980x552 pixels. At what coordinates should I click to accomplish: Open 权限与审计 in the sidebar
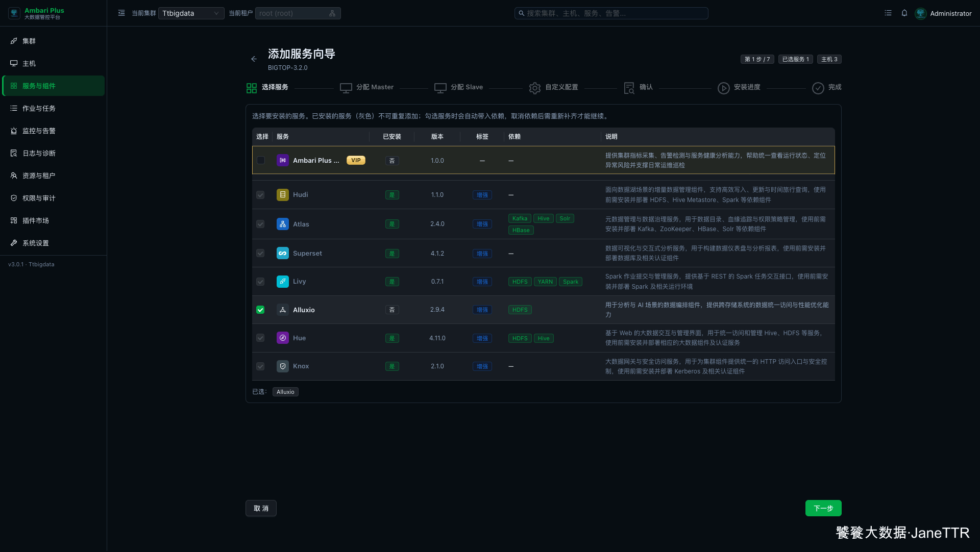coord(54,198)
